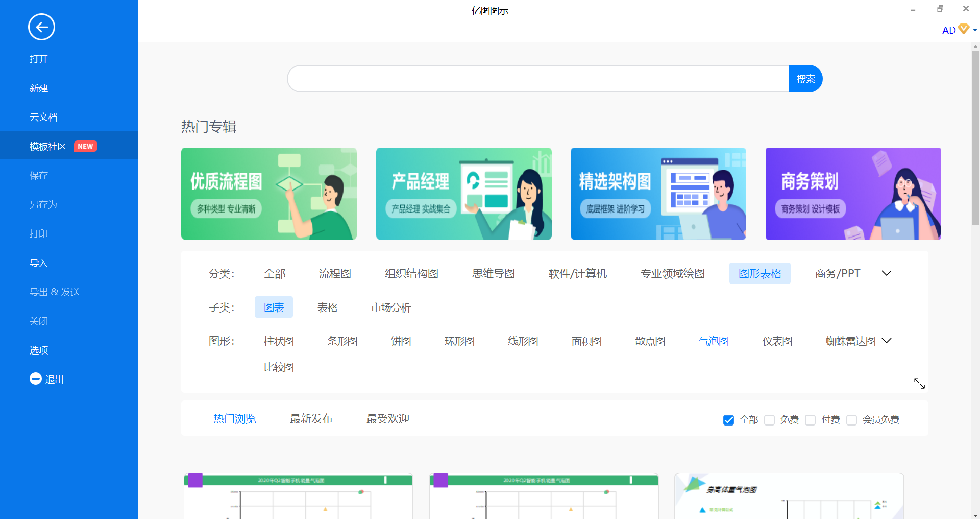Open the account dropdown arrow next to AD

point(975,30)
